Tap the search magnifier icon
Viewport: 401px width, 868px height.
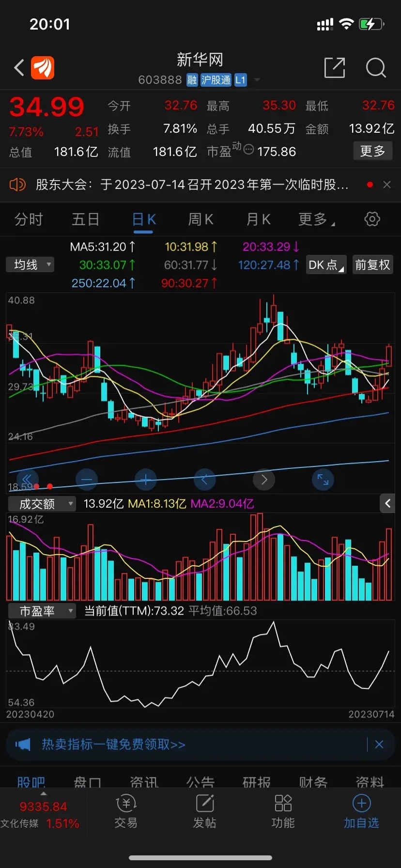(376, 68)
